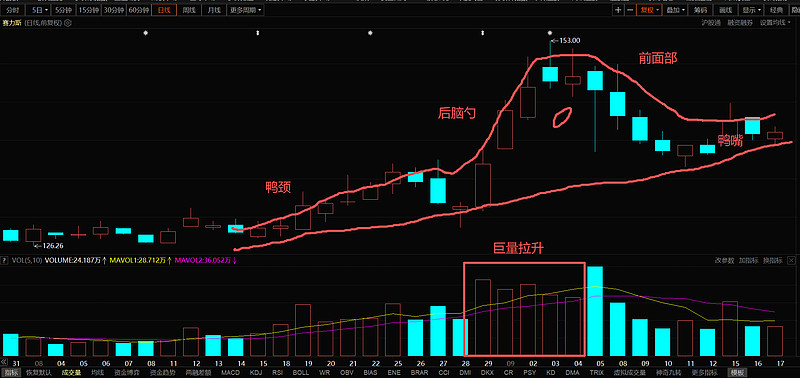Select the DMI indicator
Image resolution: width=800 pixels, height=378 pixels.
(465, 373)
